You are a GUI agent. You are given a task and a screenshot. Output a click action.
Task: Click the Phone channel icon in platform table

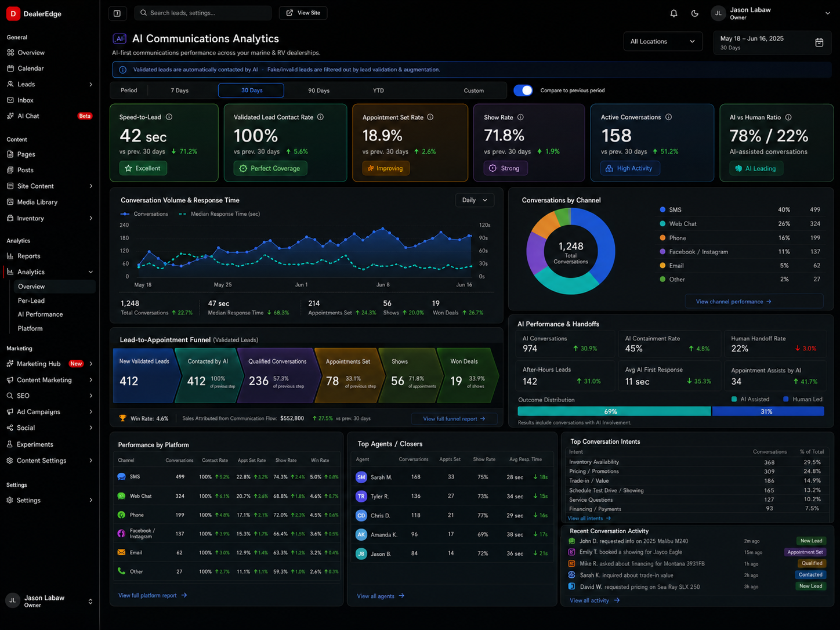click(121, 515)
